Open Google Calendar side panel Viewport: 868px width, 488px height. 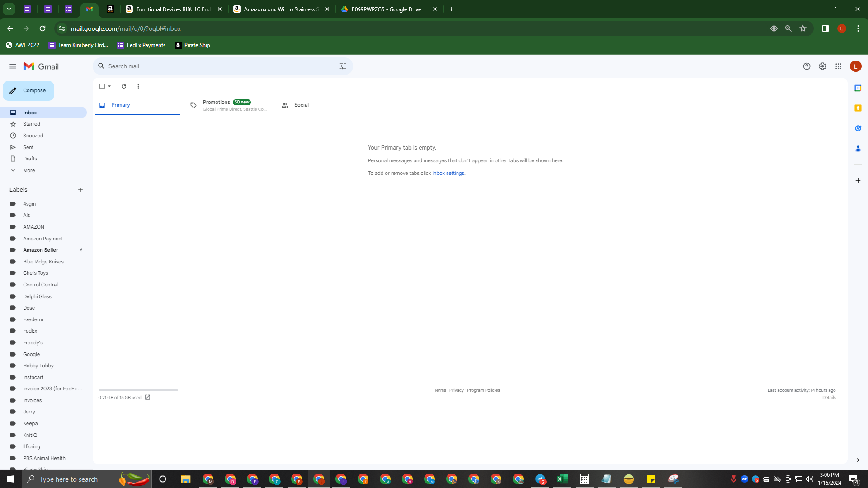858,88
